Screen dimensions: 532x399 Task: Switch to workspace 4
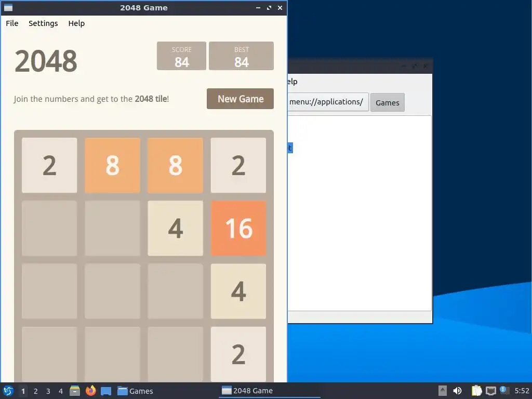coord(61,391)
